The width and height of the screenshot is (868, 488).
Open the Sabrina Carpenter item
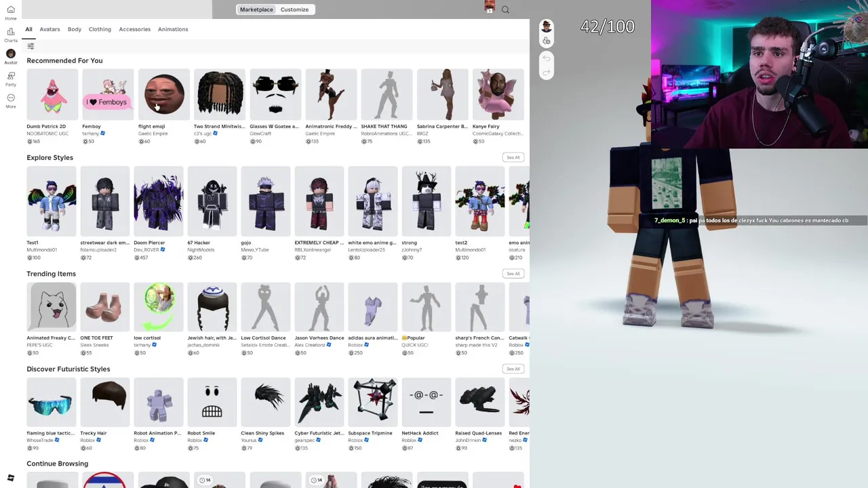pyautogui.click(x=442, y=94)
